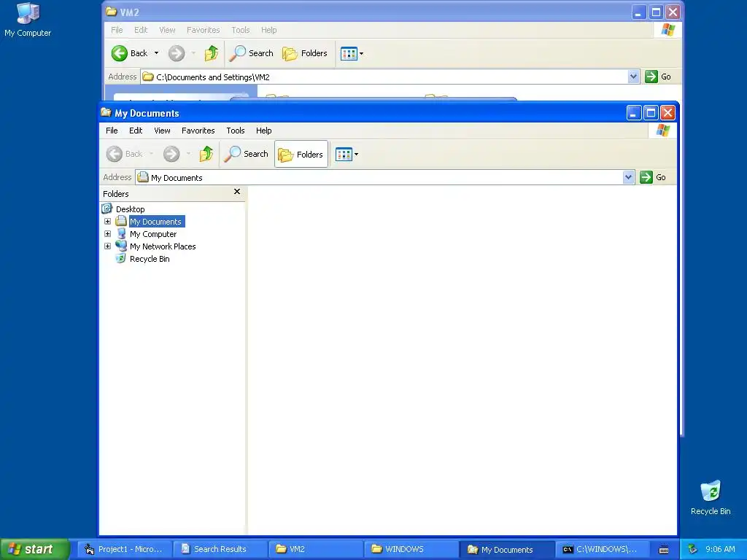
Task: Click Forward arrow in VM2 window
Action: (x=177, y=53)
